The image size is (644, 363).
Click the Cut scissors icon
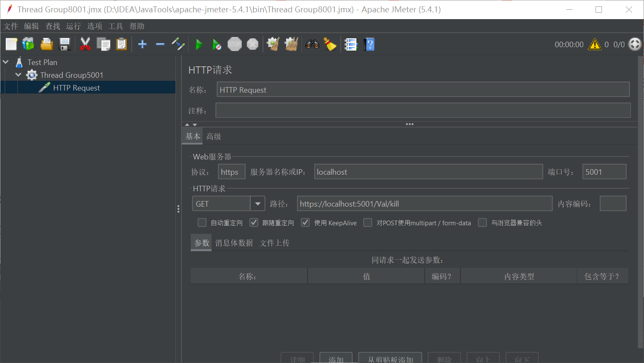tap(85, 44)
